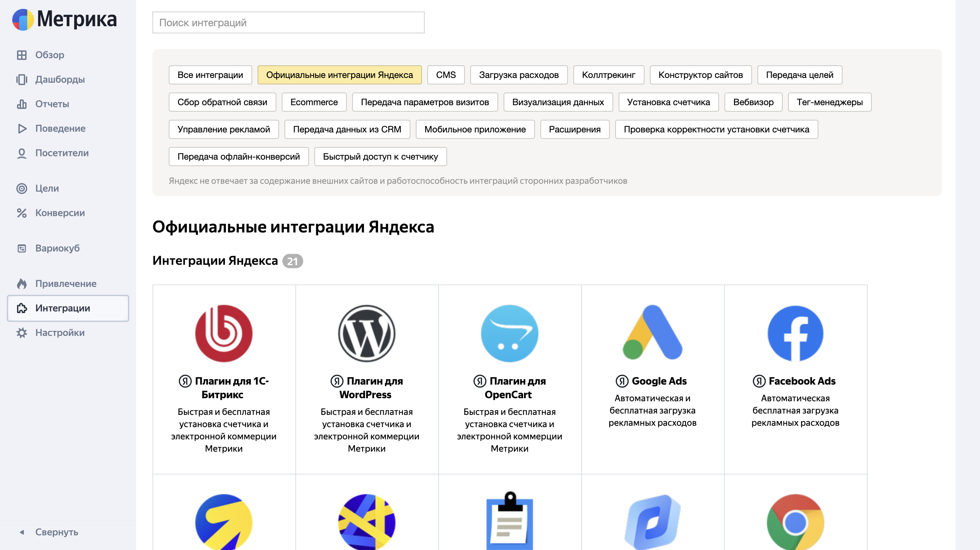Open the Обзор section
Image resolution: width=980 pixels, height=550 pixels.
click(x=49, y=55)
